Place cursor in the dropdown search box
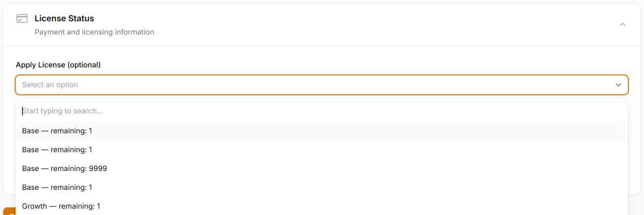 [x=321, y=111]
